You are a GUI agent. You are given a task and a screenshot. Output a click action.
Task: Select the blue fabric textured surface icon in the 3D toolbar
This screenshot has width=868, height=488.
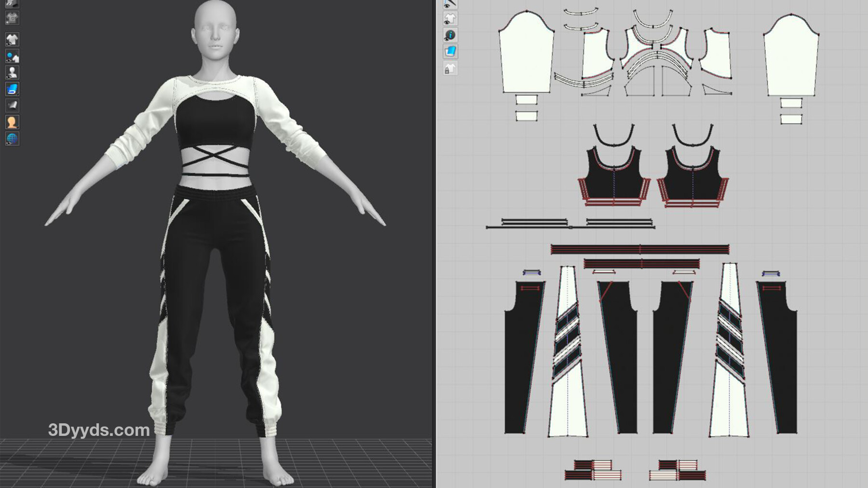pos(12,89)
